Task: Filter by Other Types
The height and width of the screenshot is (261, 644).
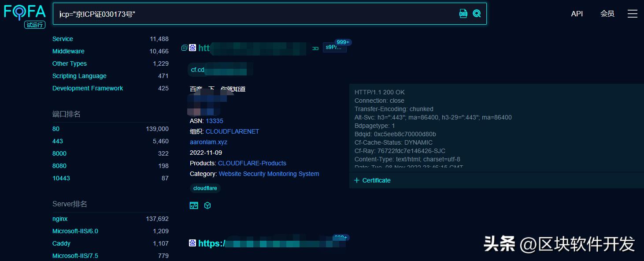Action: (70, 63)
